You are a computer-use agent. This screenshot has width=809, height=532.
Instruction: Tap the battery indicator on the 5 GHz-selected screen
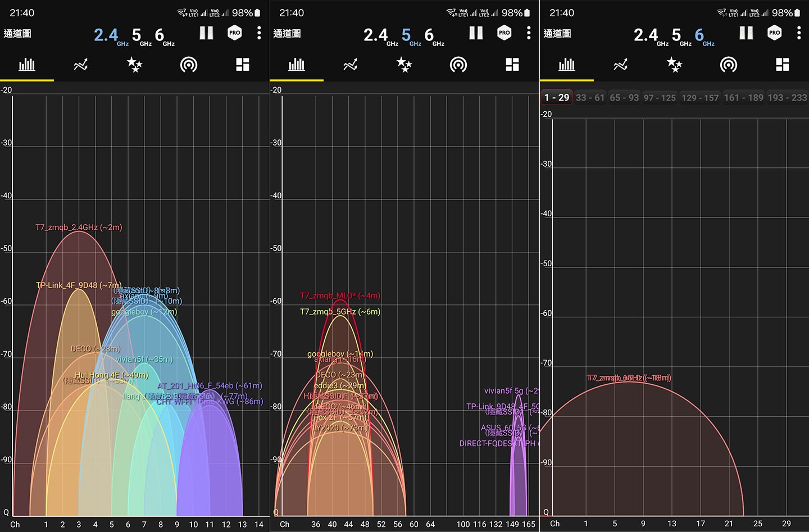click(526, 12)
